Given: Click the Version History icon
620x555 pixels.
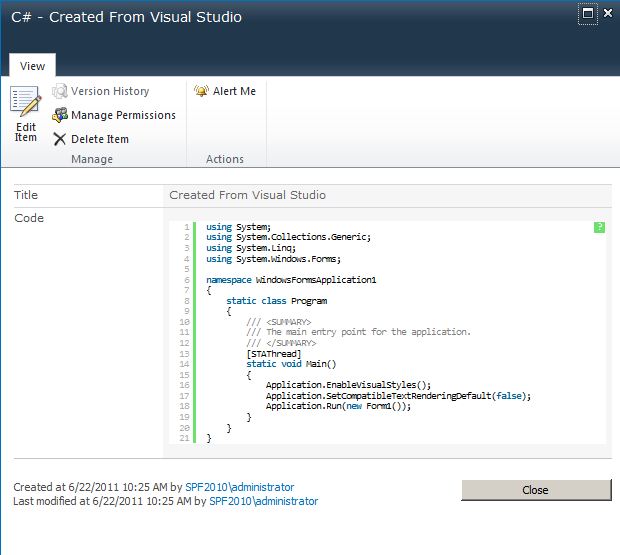Looking at the screenshot, I should point(60,91).
